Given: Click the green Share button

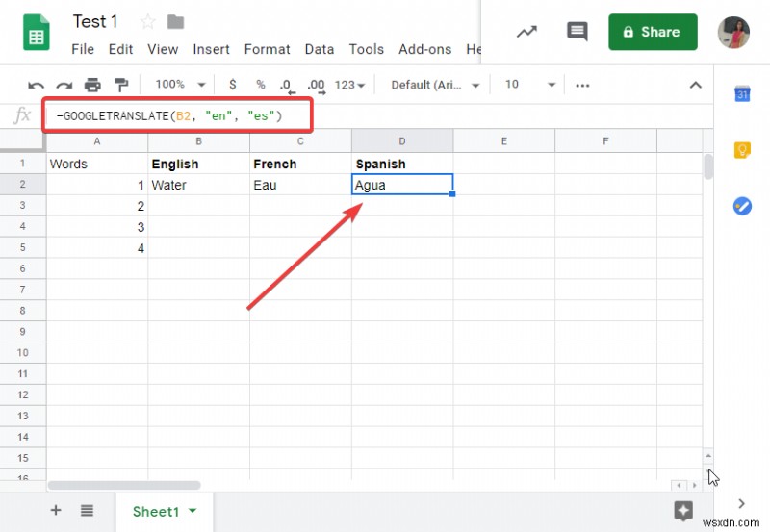Looking at the screenshot, I should 653,32.
